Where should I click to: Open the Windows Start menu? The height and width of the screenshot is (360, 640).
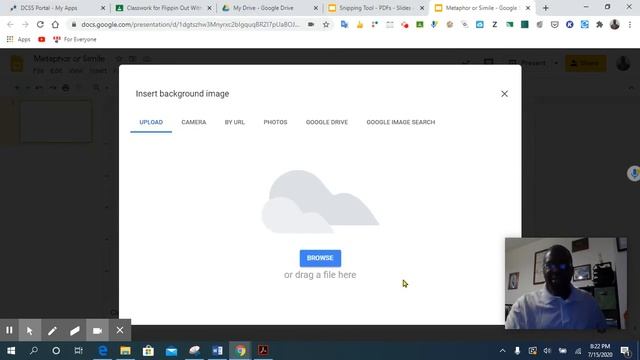pyautogui.click(x=11, y=351)
